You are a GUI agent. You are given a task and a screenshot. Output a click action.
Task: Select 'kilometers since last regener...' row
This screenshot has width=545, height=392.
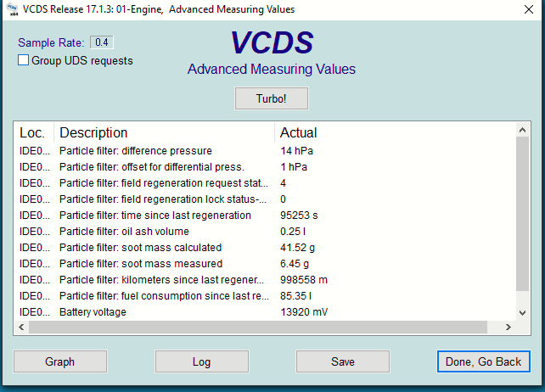click(x=266, y=280)
